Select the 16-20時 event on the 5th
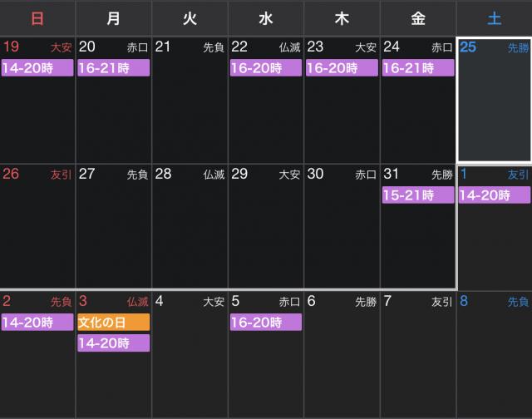532x419 pixels. [266, 323]
